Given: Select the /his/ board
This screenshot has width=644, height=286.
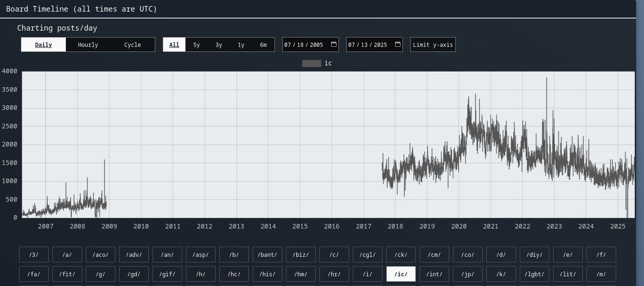Looking at the screenshot, I should pyautogui.click(x=268, y=274).
